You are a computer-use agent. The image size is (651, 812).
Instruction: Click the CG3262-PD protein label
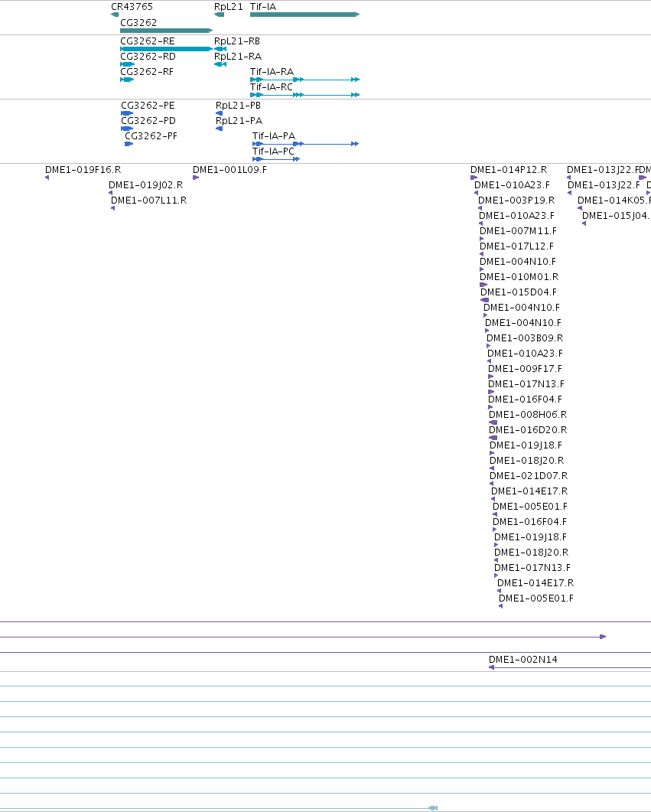(148, 121)
